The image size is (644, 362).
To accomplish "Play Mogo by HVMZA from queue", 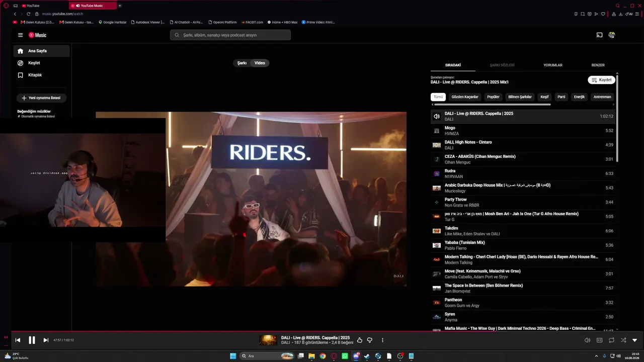I will point(523,131).
